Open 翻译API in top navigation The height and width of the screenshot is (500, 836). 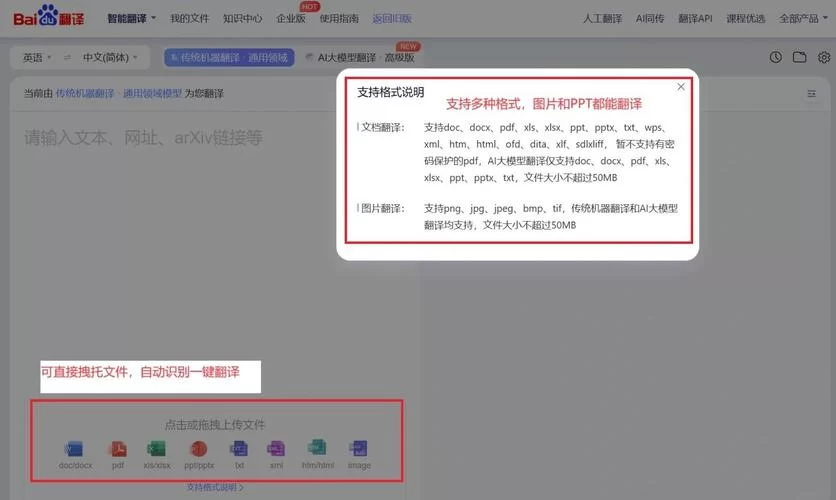pos(695,19)
